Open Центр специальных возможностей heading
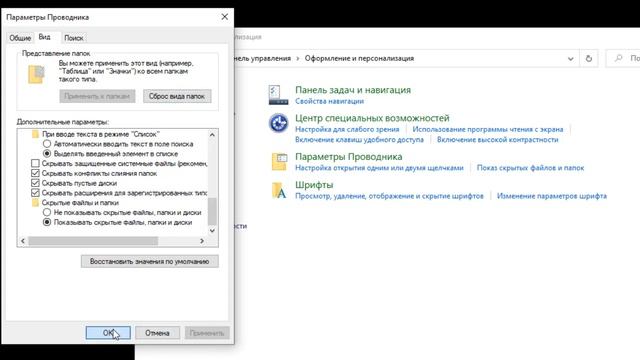640x360 pixels. pos(372,118)
